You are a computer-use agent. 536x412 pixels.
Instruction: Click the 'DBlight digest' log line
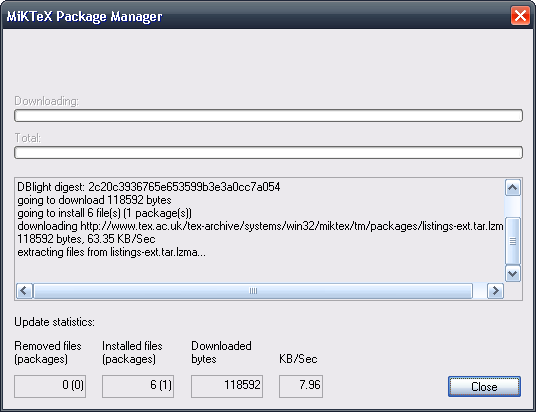(x=149, y=187)
